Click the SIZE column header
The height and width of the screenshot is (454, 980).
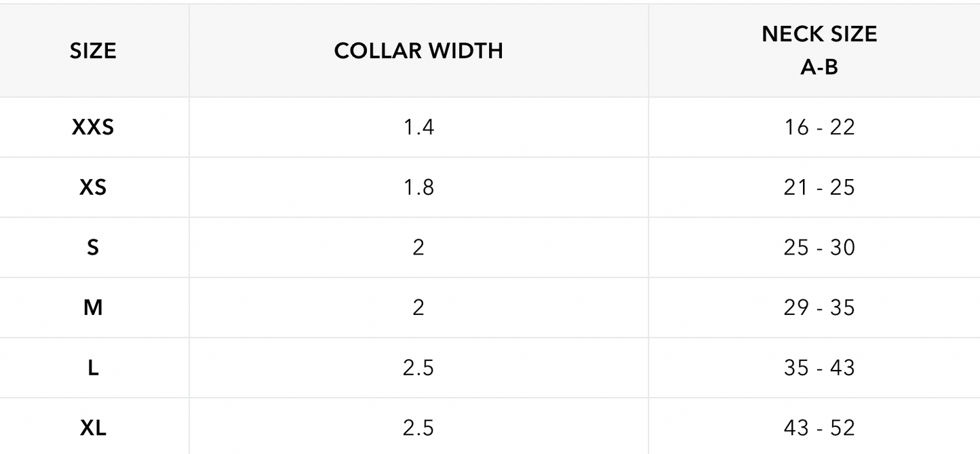[x=93, y=51]
